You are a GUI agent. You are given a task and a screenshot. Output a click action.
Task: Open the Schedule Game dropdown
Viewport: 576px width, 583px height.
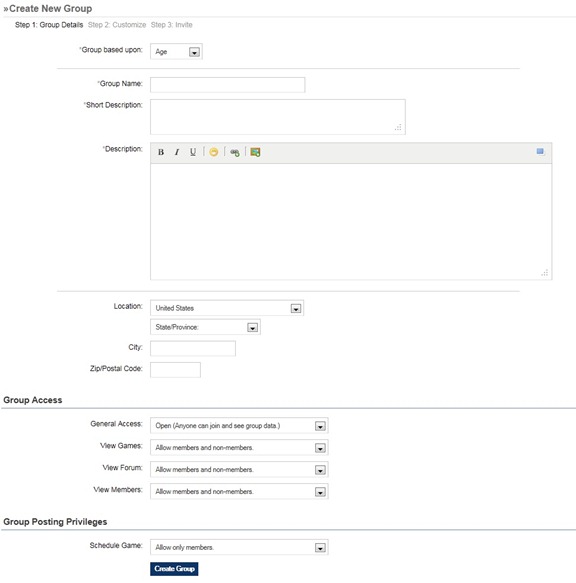click(239, 547)
